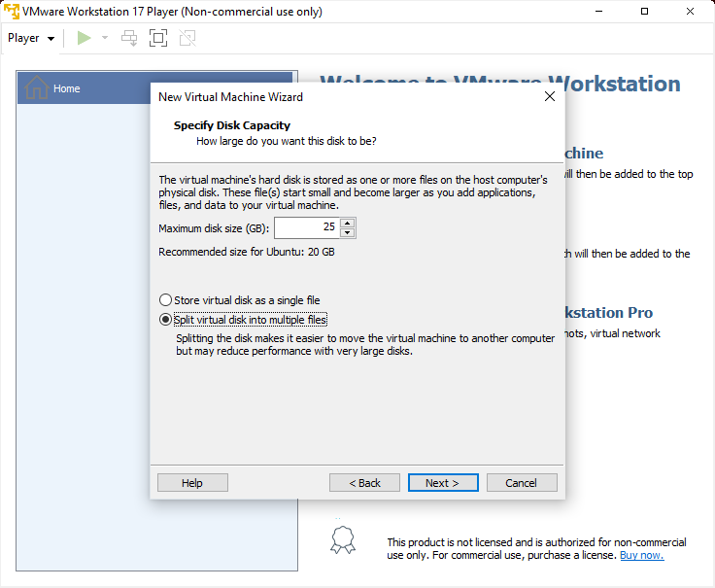Select Split virtual disk into multiple files
The image size is (715, 588).
243,320
